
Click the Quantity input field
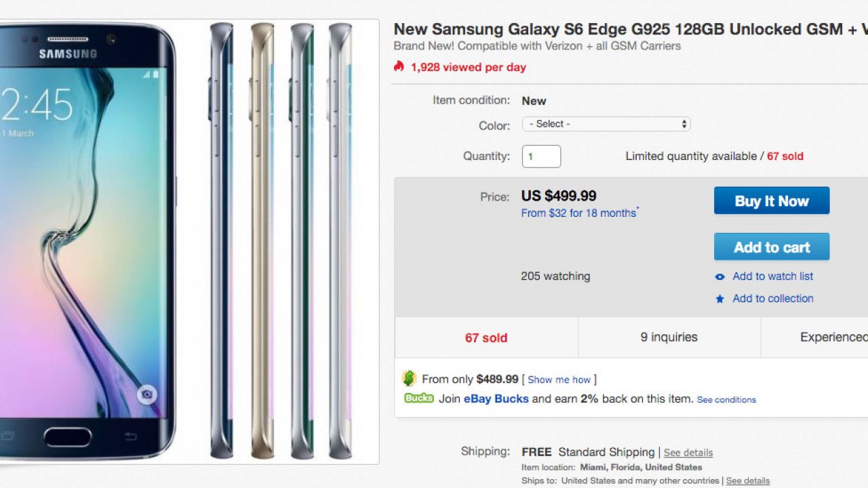coord(541,157)
